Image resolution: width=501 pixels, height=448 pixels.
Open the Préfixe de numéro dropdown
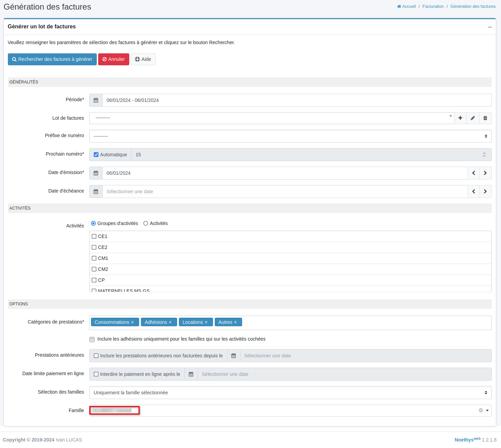coord(290,136)
